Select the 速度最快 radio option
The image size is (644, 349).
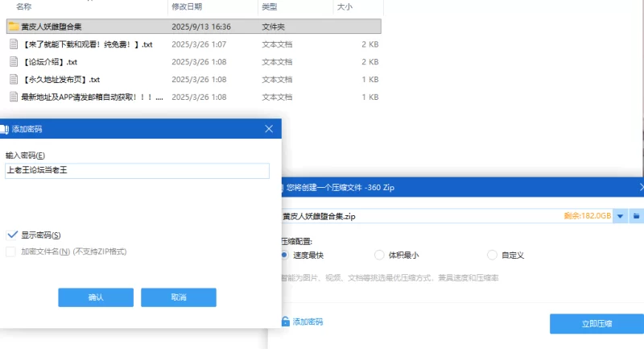pos(284,256)
